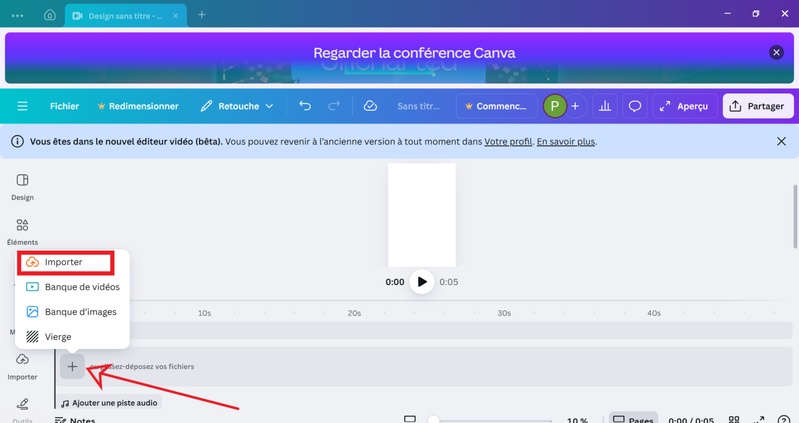Choose Banque d'images in popup
This screenshot has width=799, height=423.
(72, 312)
